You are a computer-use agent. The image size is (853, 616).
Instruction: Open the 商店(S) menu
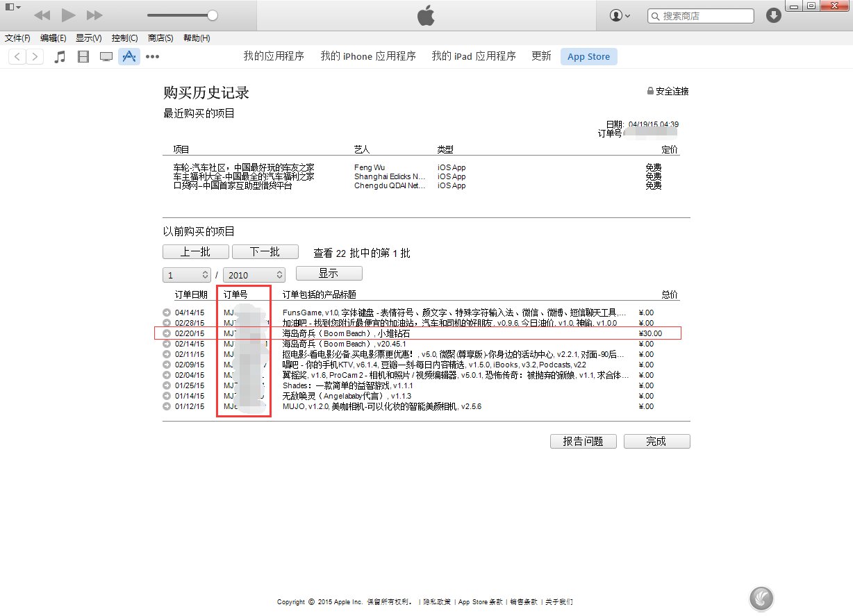pyautogui.click(x=160, y=38)
